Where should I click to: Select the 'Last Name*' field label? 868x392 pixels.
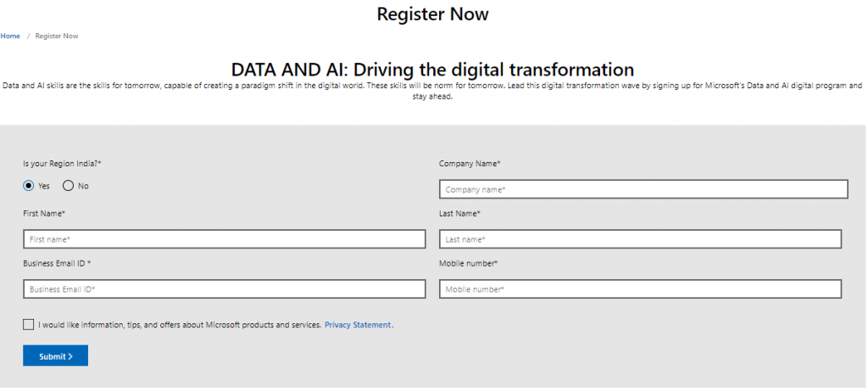click(x=459, y=214)
